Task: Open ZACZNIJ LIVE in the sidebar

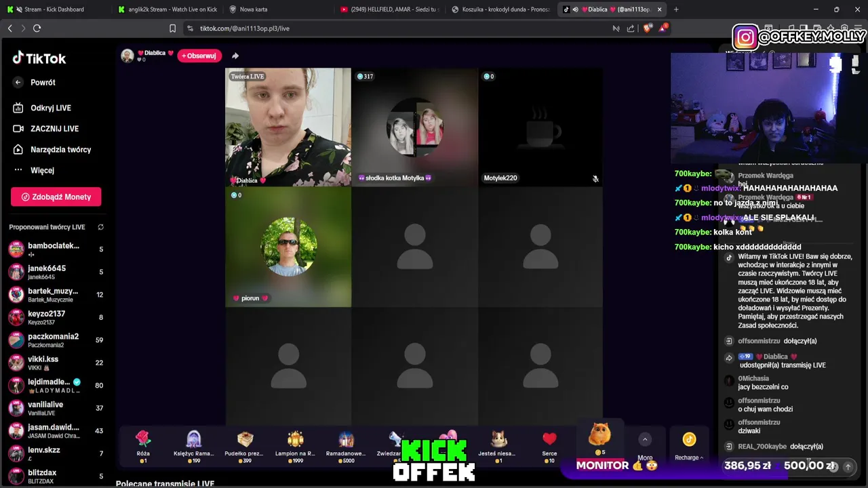Action: tap(54, 129)
